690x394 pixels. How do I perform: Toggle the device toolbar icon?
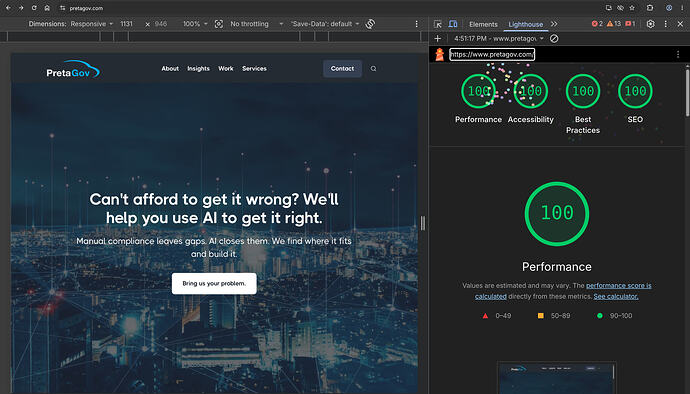[453, 24]
